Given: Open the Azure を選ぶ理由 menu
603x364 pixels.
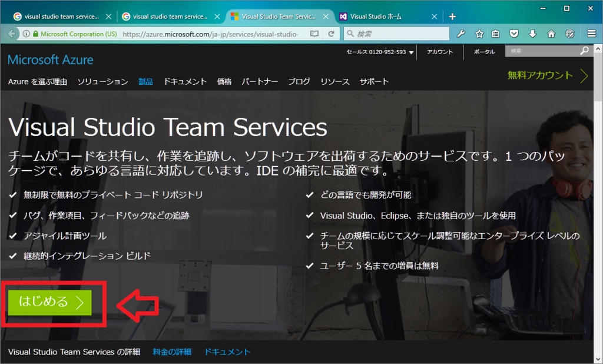Looking at the screenshot, I should click(38, 81).
